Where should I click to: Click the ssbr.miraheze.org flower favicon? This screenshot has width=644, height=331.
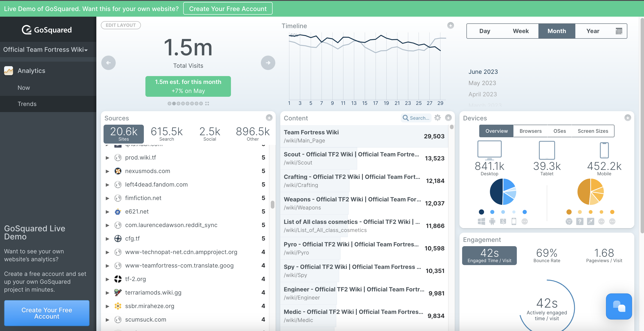tap(118, 306)
